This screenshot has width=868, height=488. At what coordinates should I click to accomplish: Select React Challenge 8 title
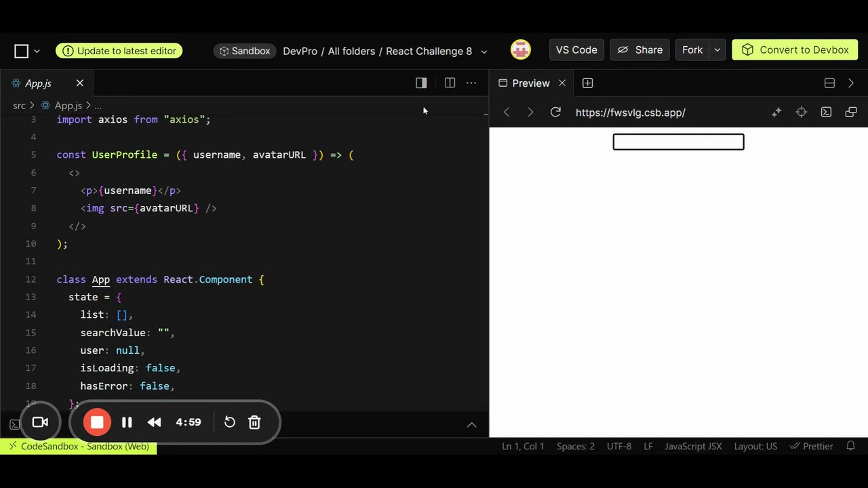pyautogui.click(x=429, y=51)
